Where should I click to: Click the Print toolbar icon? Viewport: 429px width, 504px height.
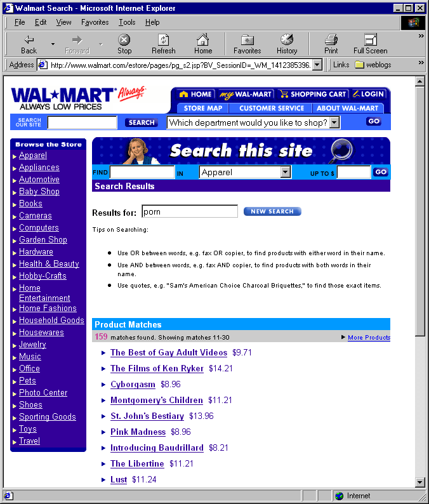[x=331, y=40]
